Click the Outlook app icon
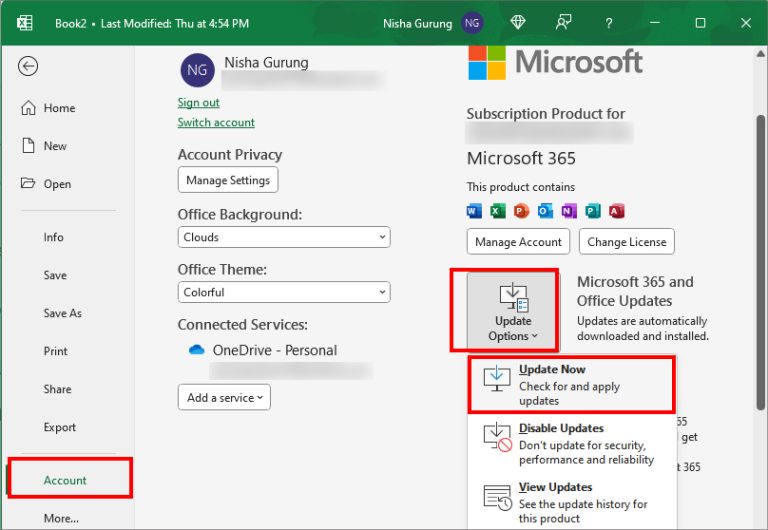The height and width of the screenshot is (530, 768). click(545, 211)
